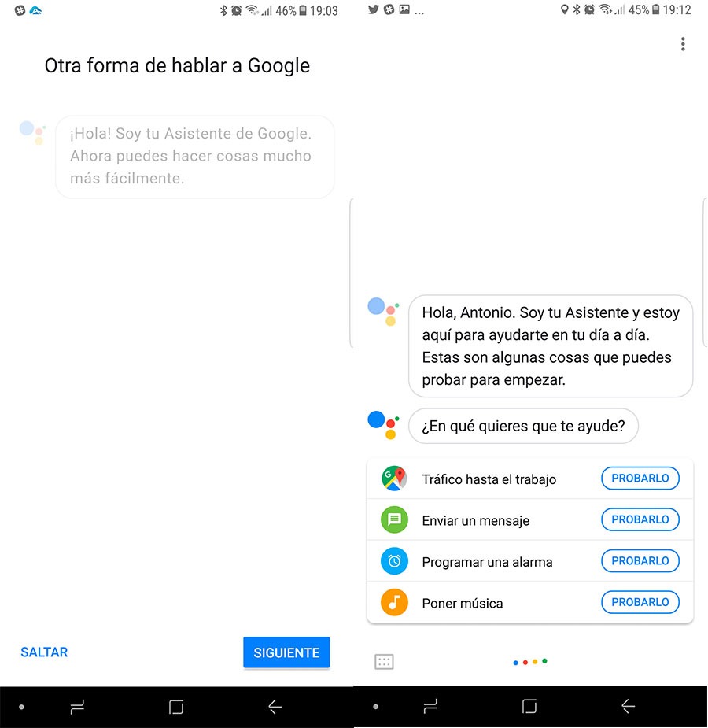Click the SALTAR link
Image resolution: width=708 pixels, height=728 pixels.
click(44, 652)
